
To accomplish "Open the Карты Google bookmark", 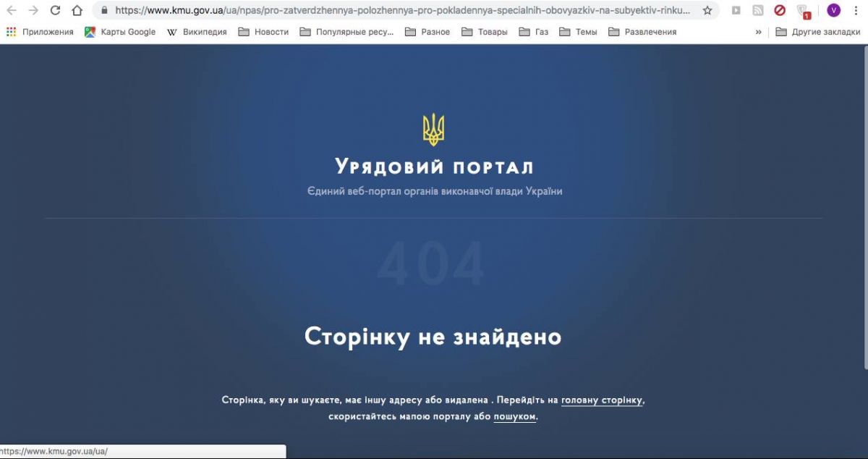I will (120, 32).
